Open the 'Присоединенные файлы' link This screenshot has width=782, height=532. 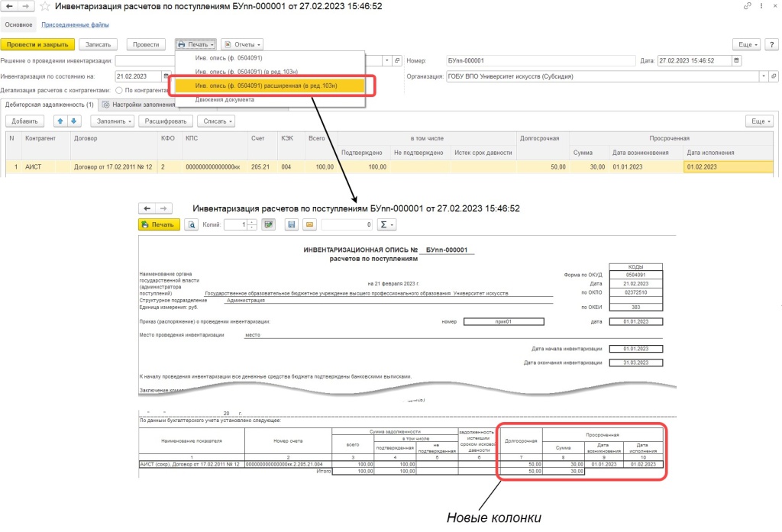(74, 25)
